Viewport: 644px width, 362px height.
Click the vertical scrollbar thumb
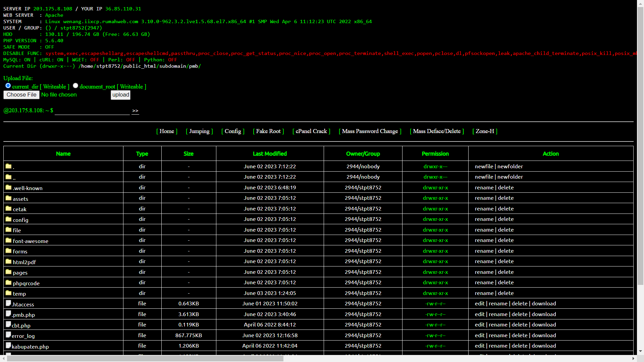(640, 146)
